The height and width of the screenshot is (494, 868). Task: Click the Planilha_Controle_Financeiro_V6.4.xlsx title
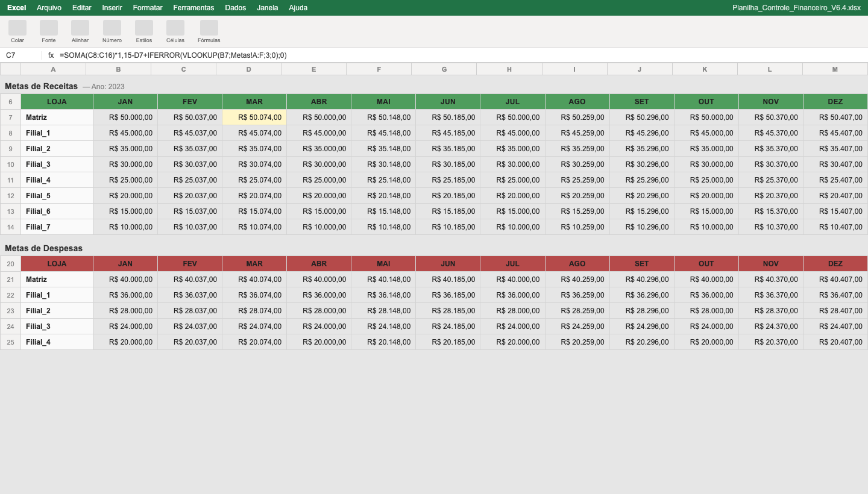796,8
